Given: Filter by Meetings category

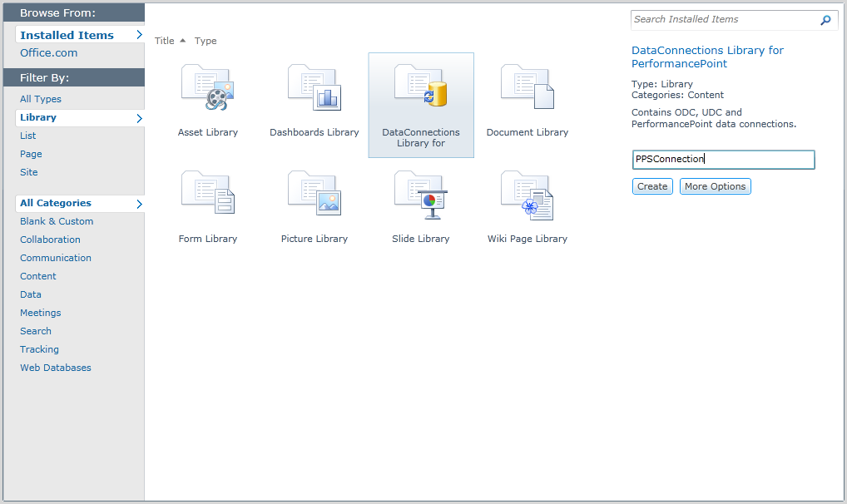Looking at the screenshot, I should [x=41, y=314].
